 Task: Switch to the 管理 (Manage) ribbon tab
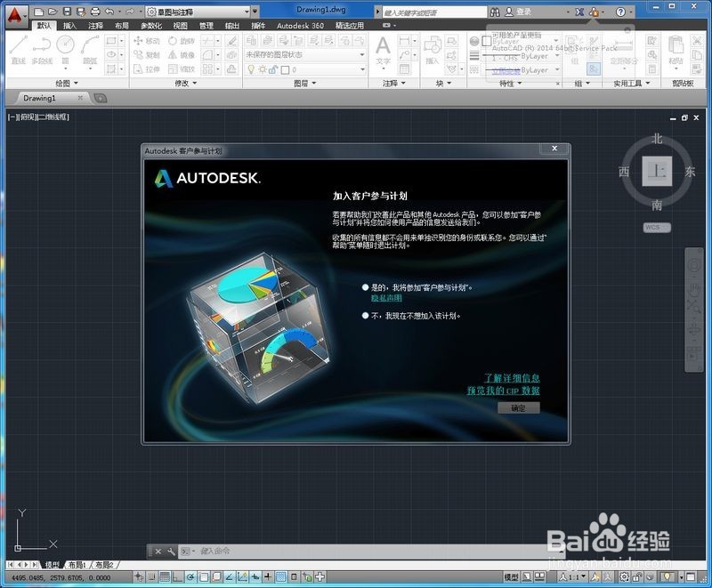206,26
